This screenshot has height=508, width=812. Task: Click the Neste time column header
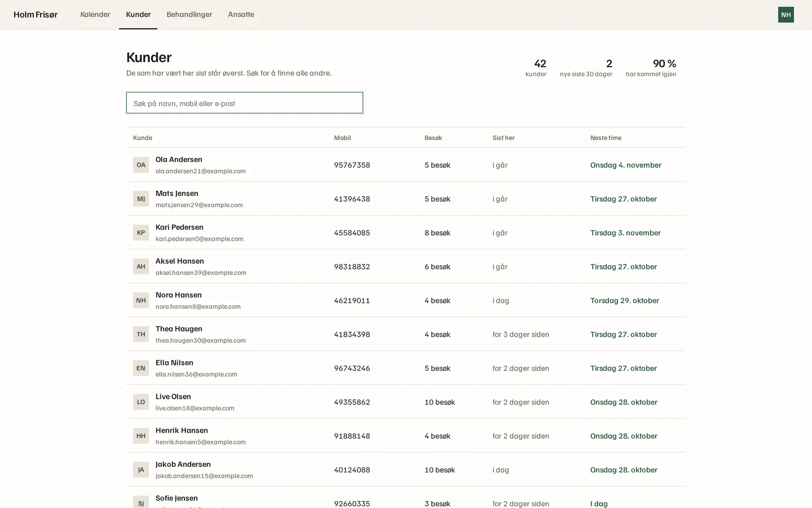(x=605, y=138)
